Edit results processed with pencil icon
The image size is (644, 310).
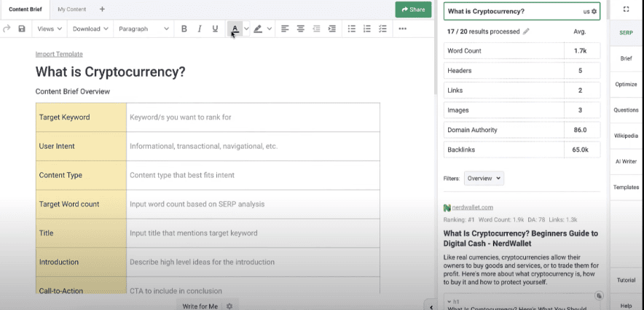(527, 32)
